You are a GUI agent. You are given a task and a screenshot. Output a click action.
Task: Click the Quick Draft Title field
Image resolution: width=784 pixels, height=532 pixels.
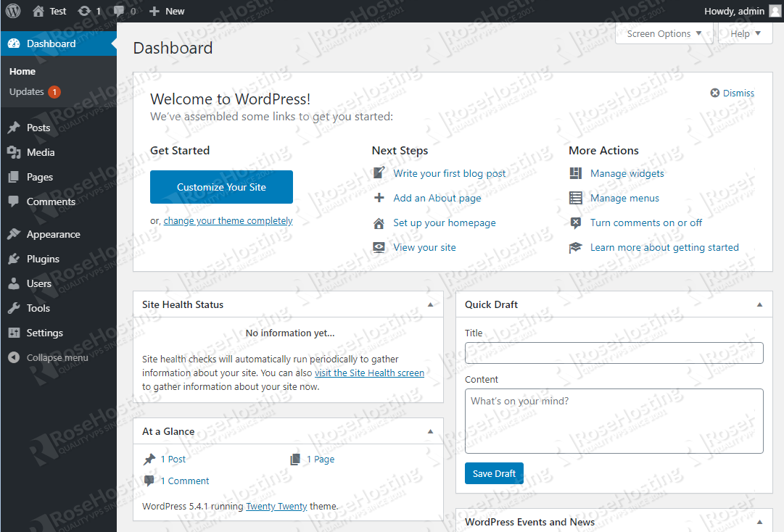pyautogui.click(x=614, y=353)
